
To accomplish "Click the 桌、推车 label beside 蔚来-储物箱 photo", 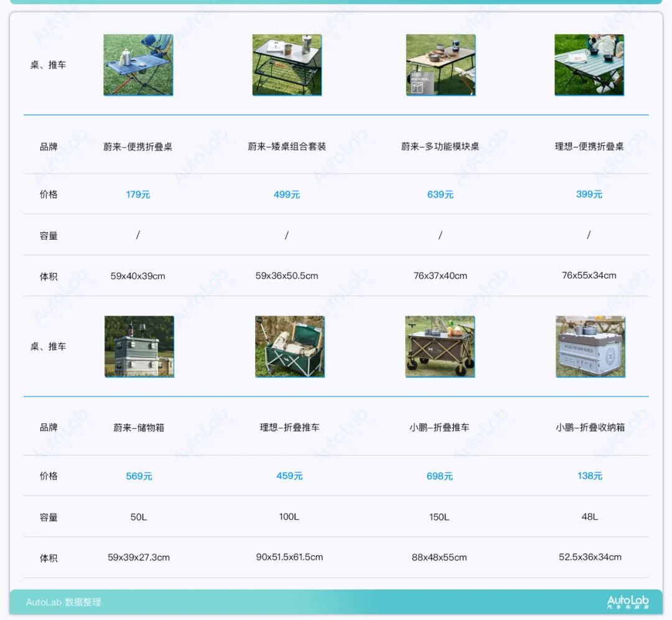I will [x=49, y=347].
